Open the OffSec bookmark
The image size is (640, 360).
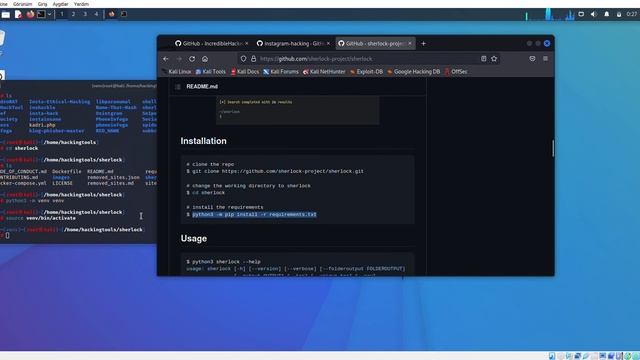[x=456, y=71]
